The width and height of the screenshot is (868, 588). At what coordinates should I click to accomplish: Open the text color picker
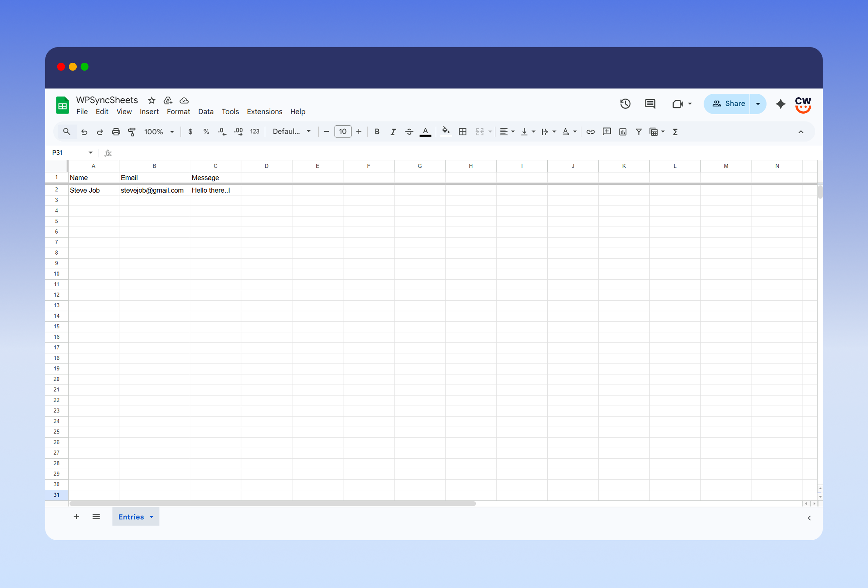[426, 132]
